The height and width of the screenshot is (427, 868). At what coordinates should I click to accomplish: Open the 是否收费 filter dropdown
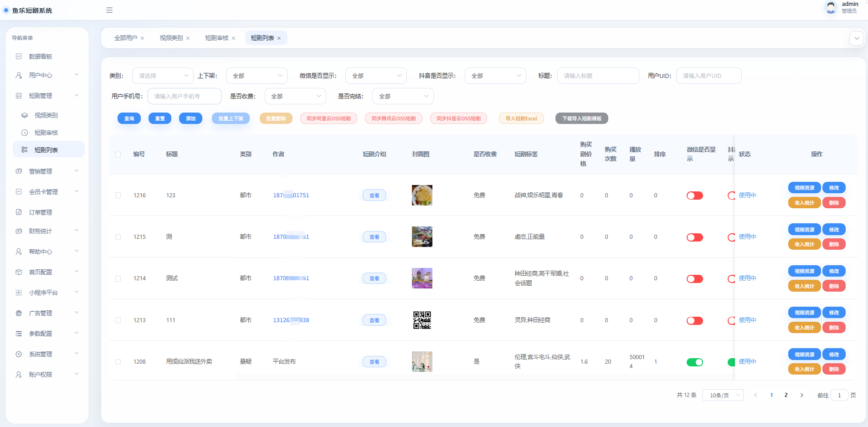(x=295, y=96)
